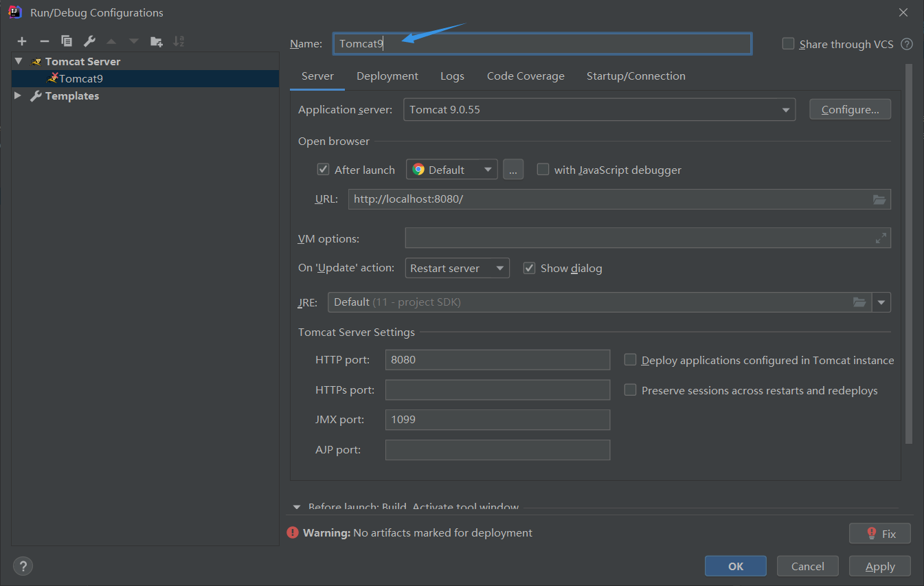This screenshot has height=586, width=924.
Task: Open the Application server dropdown
Action: (599, 110)
